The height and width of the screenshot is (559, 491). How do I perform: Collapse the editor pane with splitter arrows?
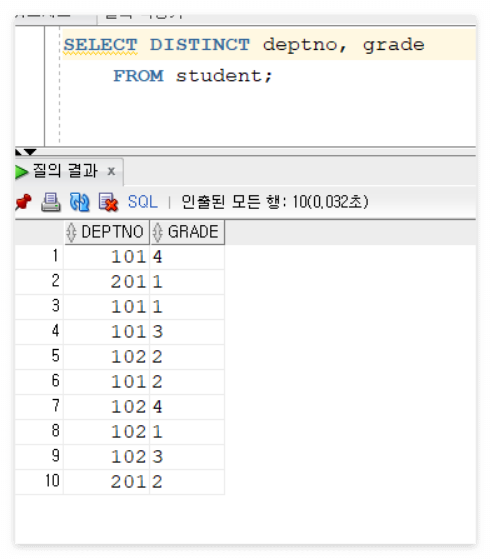[x=26, y=152]
